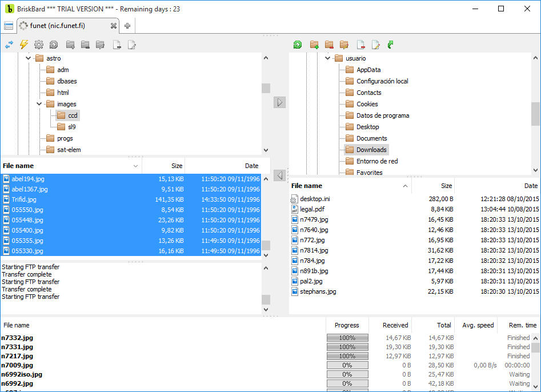Select the AppData local folder
The image size is (541, 392).
[363, 70]
